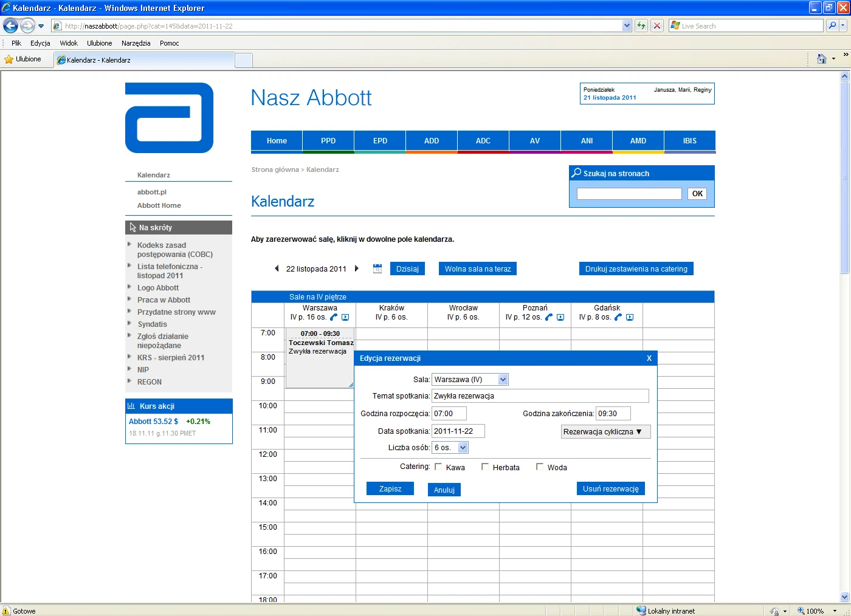Open the Home navigation tab

277,141
